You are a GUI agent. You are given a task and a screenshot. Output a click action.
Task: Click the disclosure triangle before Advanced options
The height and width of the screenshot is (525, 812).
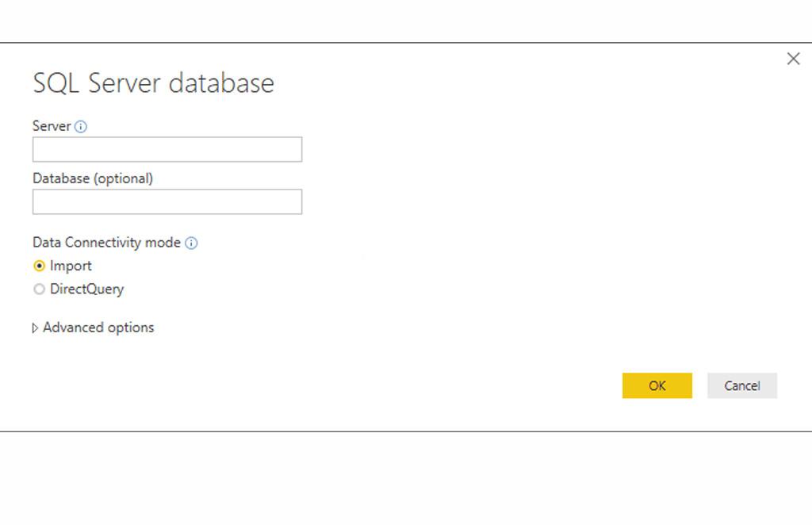(36, 328)
